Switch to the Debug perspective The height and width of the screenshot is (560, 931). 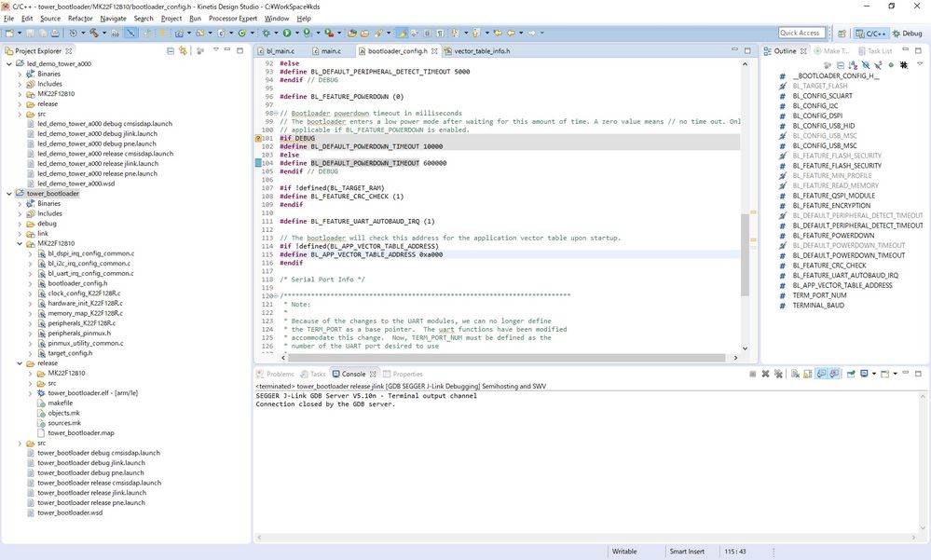[x=908, y=34]
